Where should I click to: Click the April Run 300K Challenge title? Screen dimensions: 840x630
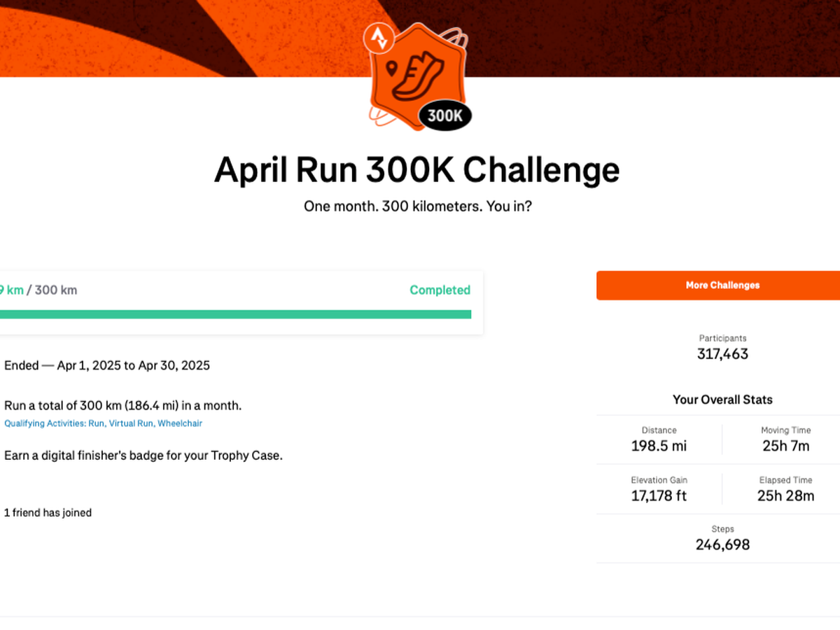point(416,170)
